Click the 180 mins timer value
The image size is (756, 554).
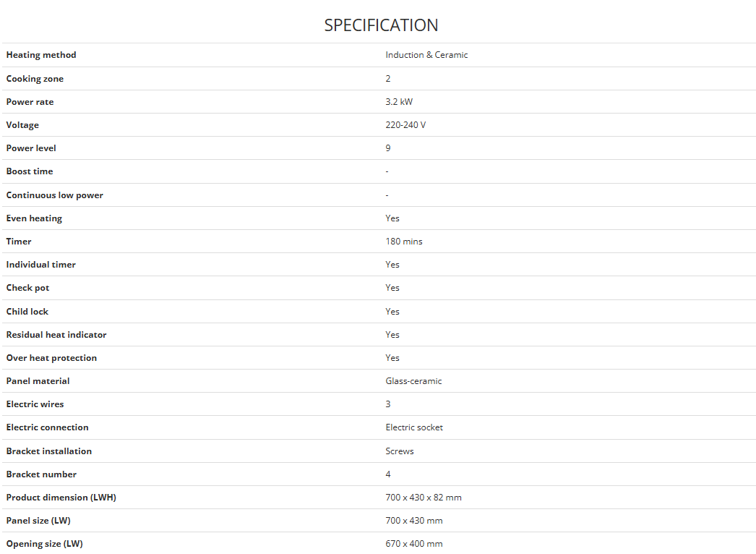(x=403, y=242)
